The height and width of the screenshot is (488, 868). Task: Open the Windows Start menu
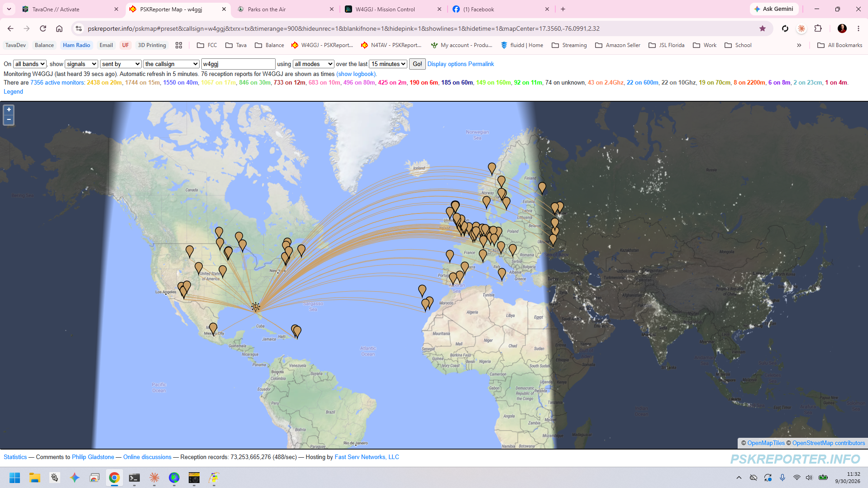coord(15,478)
